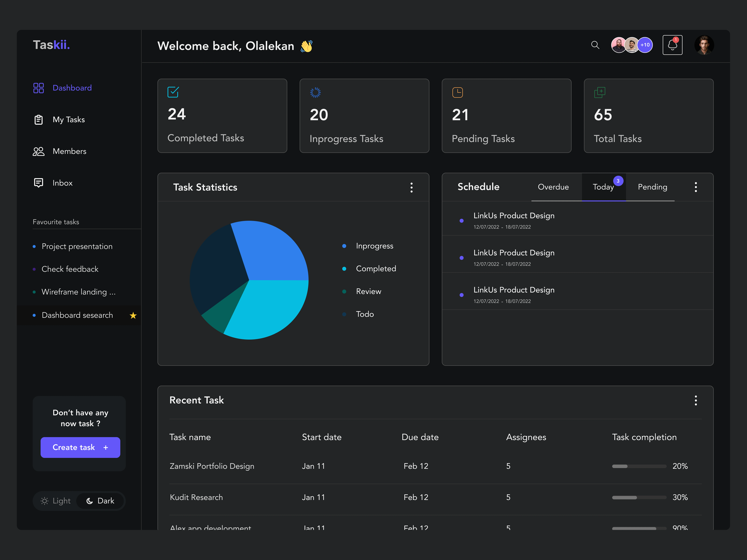This screenshot has height=560, width=747.
Task: Click the Completed Tasks checkmark icon
Action: tap(173, 92)
